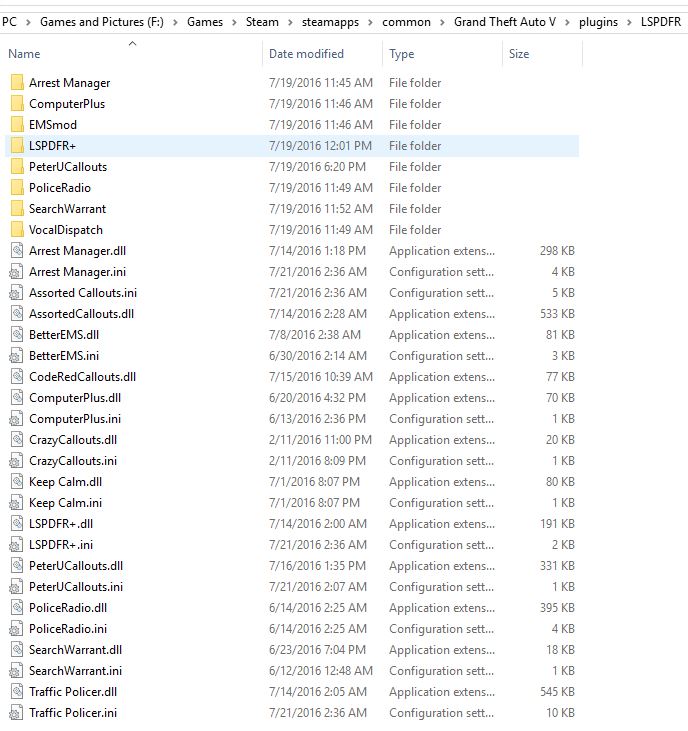This screenshot has width=688, height=731.
Task: Expand the chevron after Games in address bar
Action: coord(234,22)
